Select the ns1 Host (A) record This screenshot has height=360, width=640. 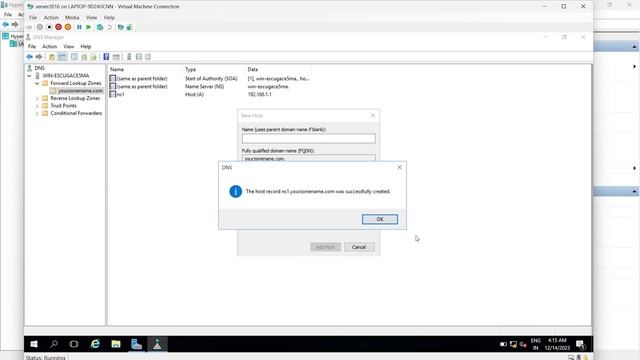[x=210, y=94]
